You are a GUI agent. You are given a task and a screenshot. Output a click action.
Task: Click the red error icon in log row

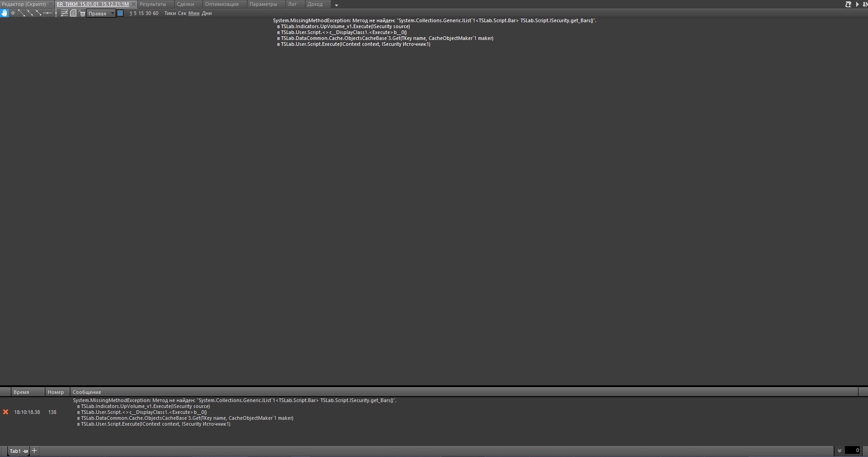click(5, 412)
